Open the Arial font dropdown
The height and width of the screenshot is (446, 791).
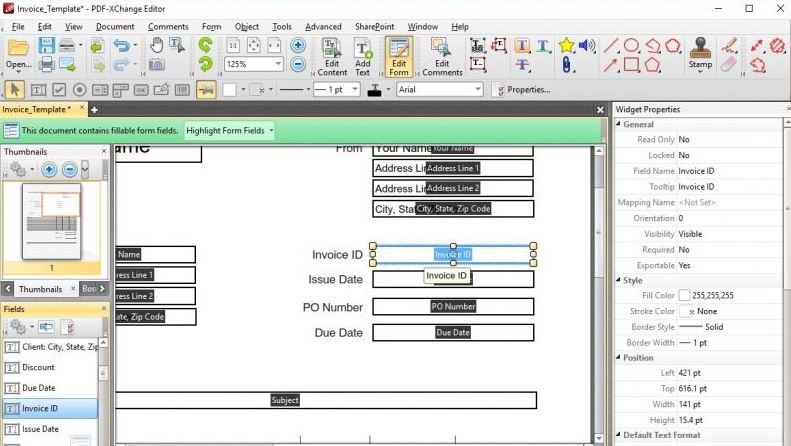pos(477,90)
